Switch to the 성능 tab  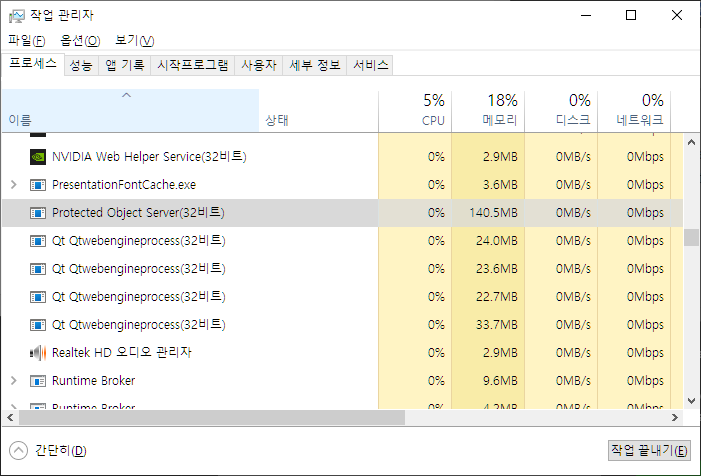[x=81, y=65]
